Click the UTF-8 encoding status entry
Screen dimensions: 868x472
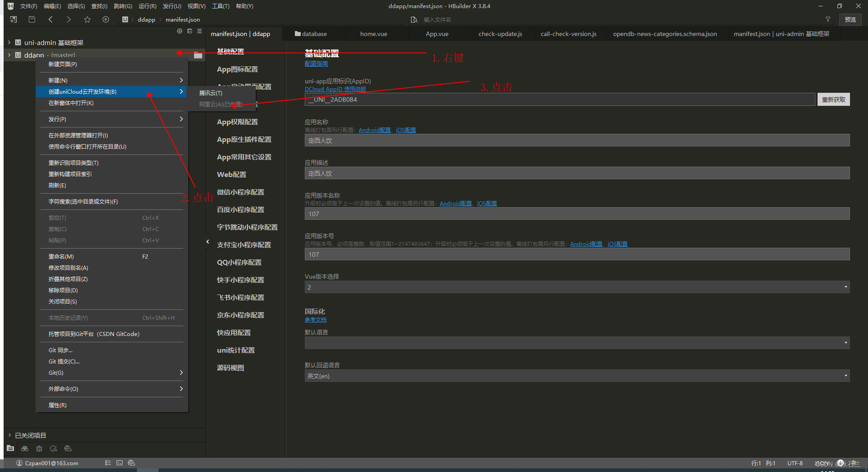click(x=795, y=463)
